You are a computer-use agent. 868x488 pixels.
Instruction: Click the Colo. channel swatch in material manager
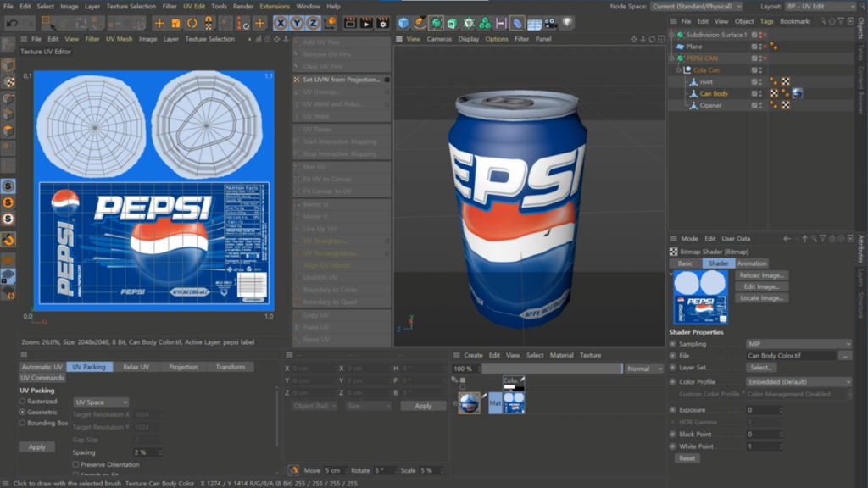click(513, 382)
